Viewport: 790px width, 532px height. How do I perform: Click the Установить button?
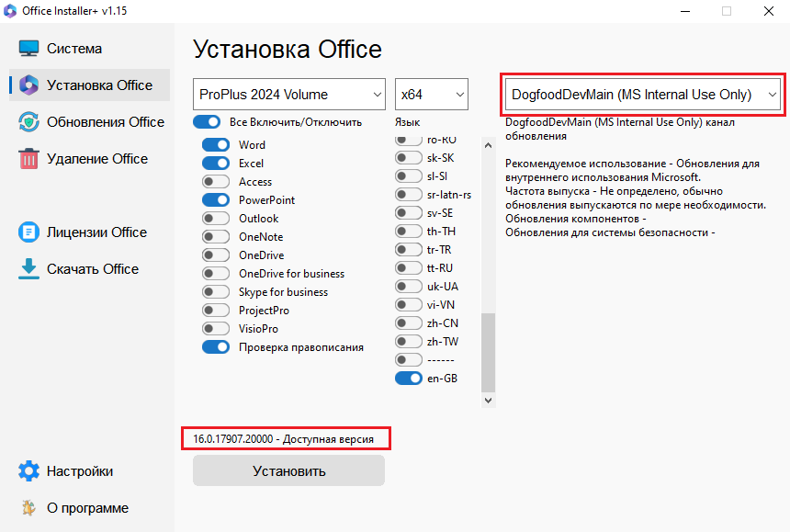point(288,470)
